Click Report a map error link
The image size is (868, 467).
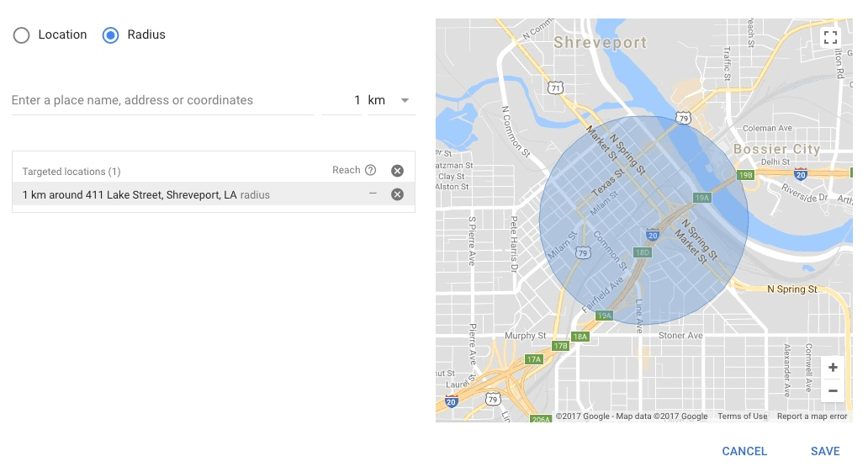pyautogui.click(x=812, y=417)
